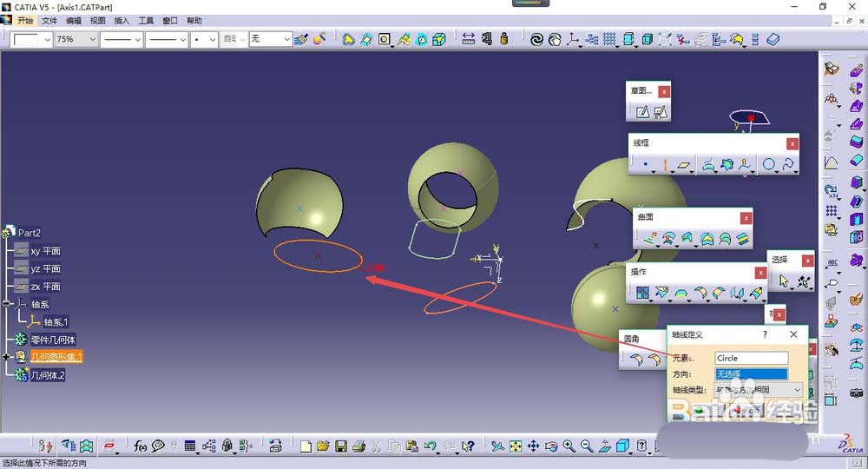Select 几何体.2 in the specification tree

coord(48,375)
